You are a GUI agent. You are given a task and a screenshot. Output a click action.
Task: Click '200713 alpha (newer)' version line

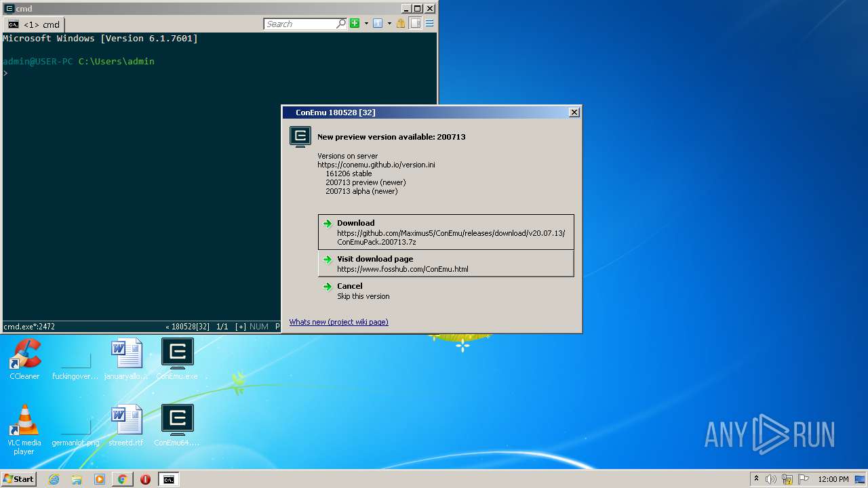coord(361,191)
